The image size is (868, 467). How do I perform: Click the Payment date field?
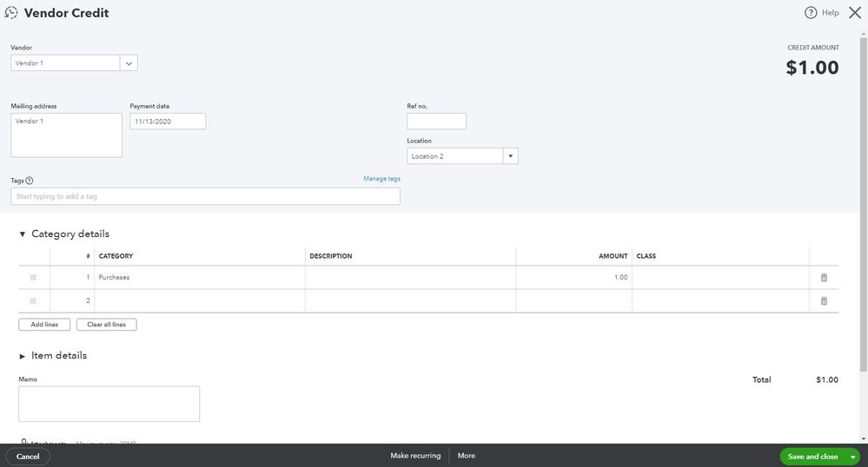[x=168, y=122]
